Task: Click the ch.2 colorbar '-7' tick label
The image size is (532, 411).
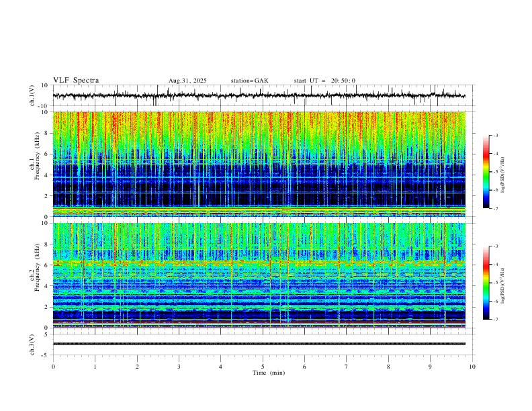Action: [495, 320]
